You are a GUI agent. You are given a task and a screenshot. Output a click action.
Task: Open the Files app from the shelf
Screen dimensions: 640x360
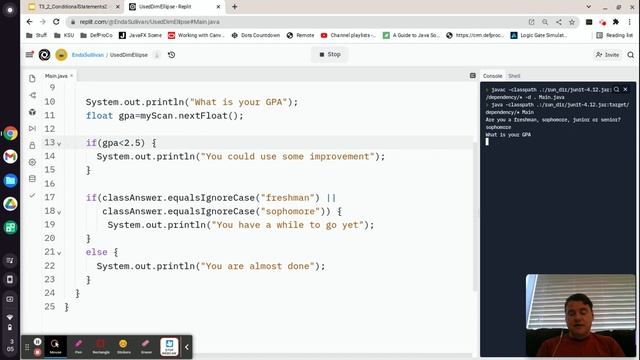(10, 180)
